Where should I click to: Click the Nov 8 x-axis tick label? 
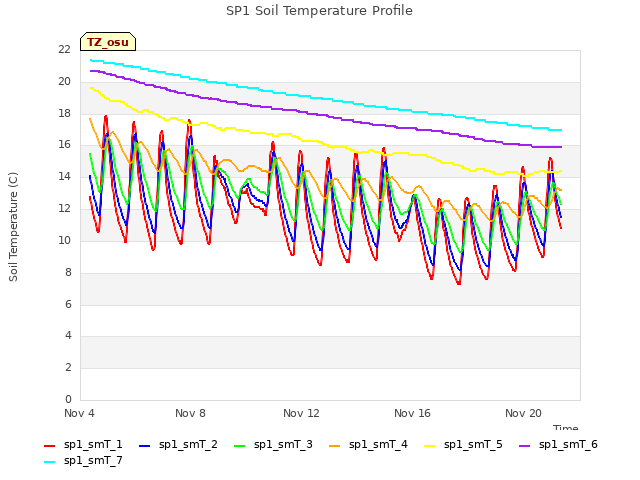[190, 413]
